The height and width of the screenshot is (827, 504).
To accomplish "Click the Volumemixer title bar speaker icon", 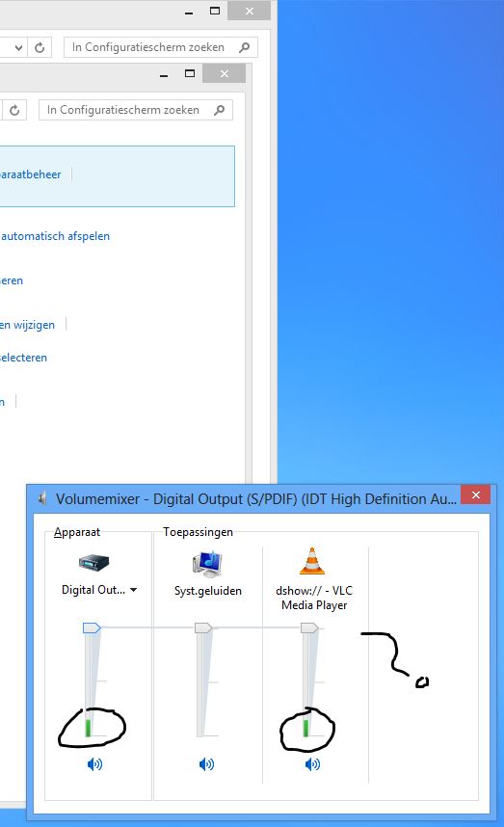I will tap(42, 498).
